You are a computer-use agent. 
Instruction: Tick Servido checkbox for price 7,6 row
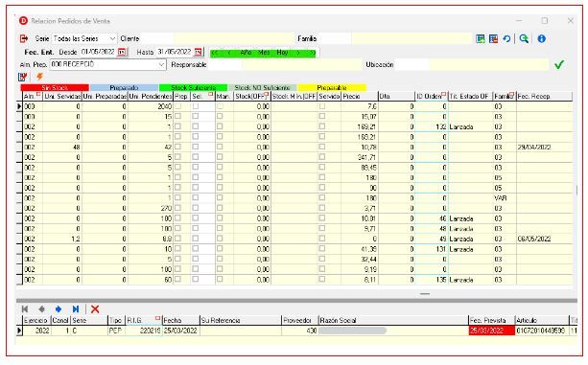(321, 106)
